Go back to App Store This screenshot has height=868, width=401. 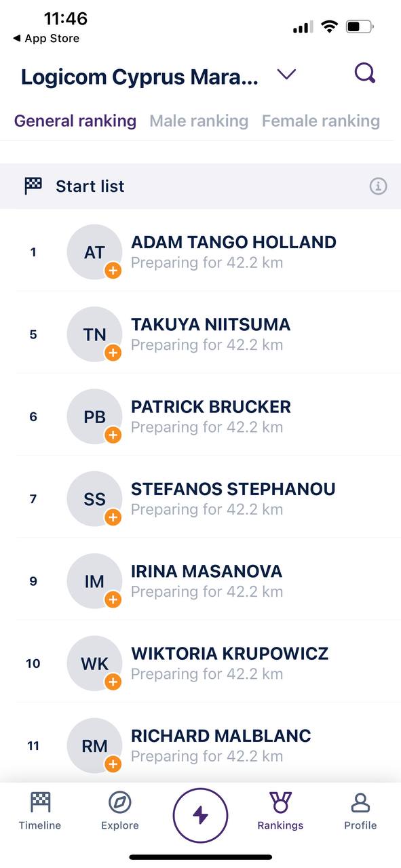46,39
